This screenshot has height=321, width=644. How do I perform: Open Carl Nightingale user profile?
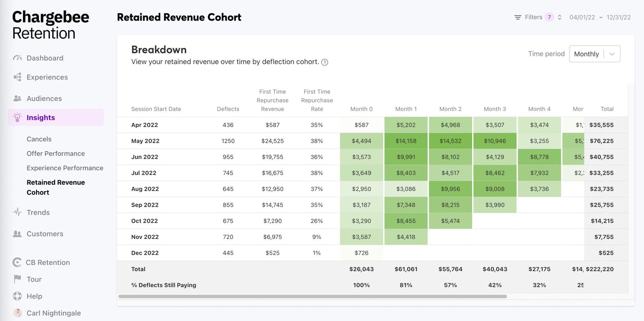click(x=54, y=313)
